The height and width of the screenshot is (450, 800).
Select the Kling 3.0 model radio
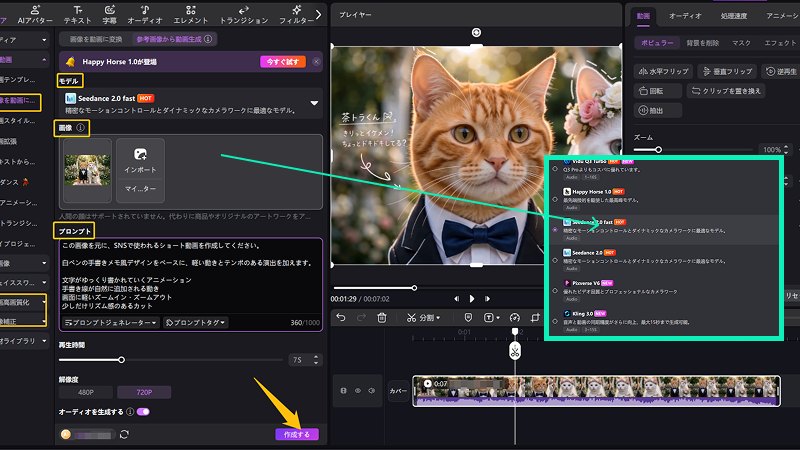555,321
